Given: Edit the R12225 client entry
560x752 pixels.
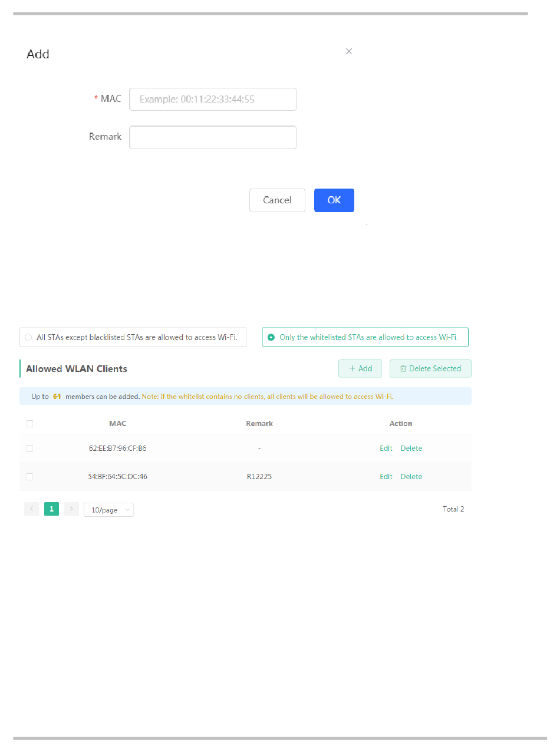Looking at the screenshot, I should point(386,477).
